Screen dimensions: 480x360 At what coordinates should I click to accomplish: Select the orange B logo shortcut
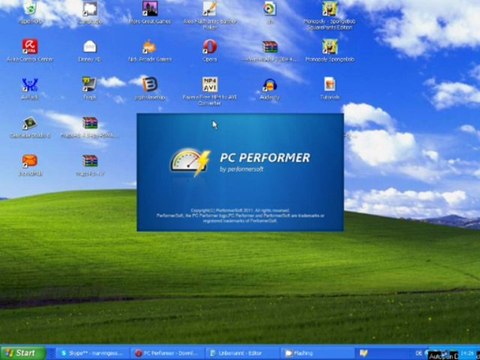pos(150,85)
